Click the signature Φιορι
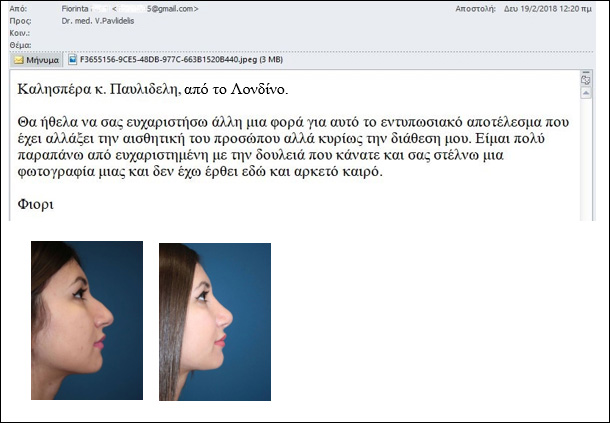 click(35, 204)
